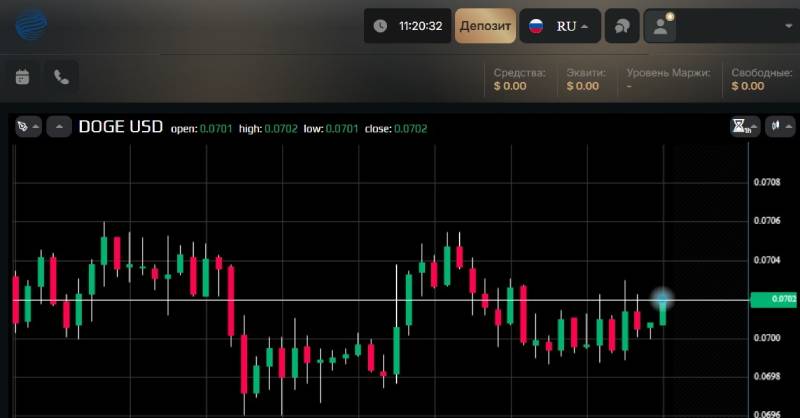Click the DOGE USD symbol title
The image size is (800, 418).
(121, 127)
